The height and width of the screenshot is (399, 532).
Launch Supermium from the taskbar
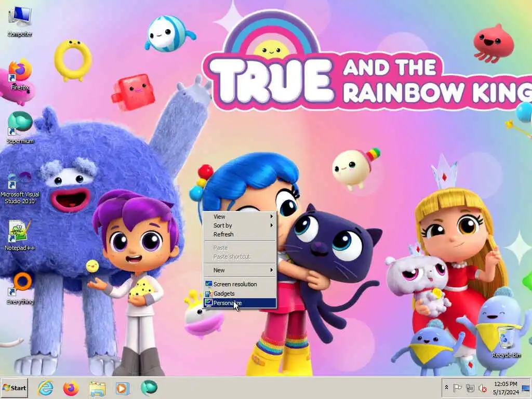[149, 388]
